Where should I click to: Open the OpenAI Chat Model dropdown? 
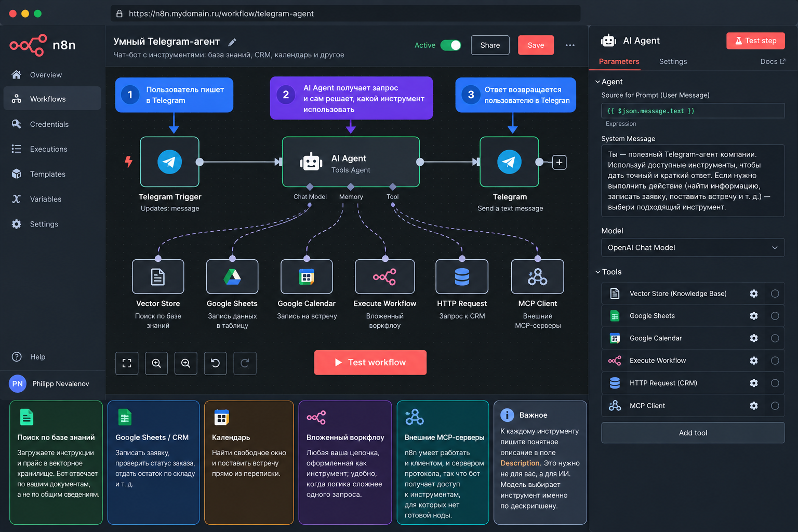coord(693,248)
